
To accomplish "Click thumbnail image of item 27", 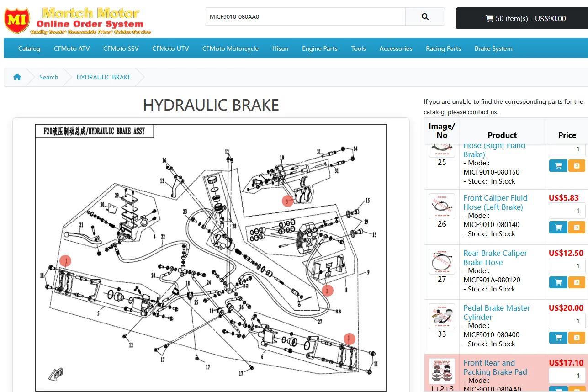I will (x=442, y=261).
